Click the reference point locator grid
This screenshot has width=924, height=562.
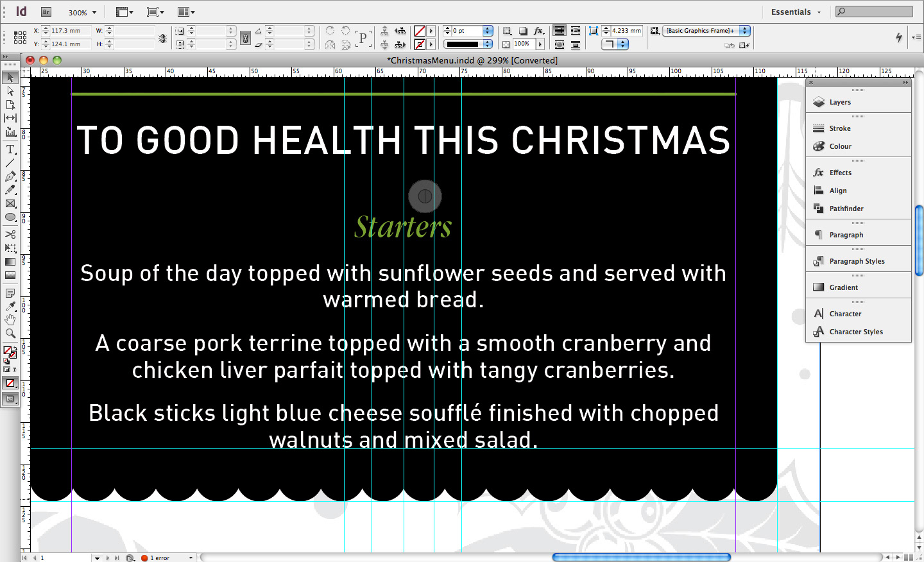[20, 38]
